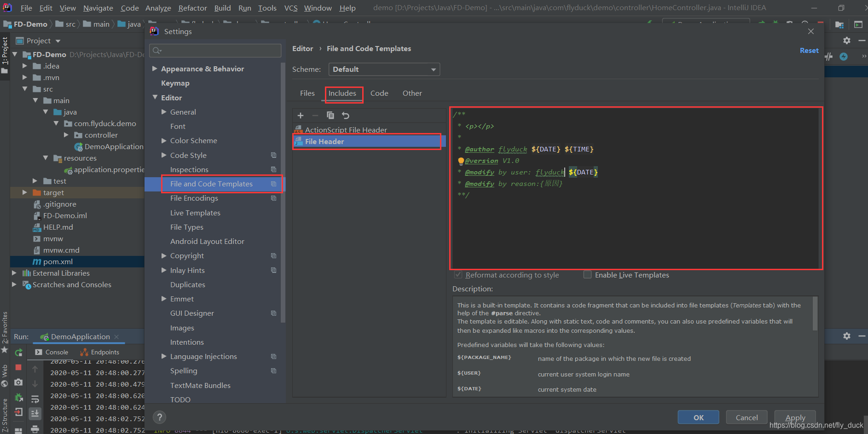Open the VCS menu

(291, 8)
